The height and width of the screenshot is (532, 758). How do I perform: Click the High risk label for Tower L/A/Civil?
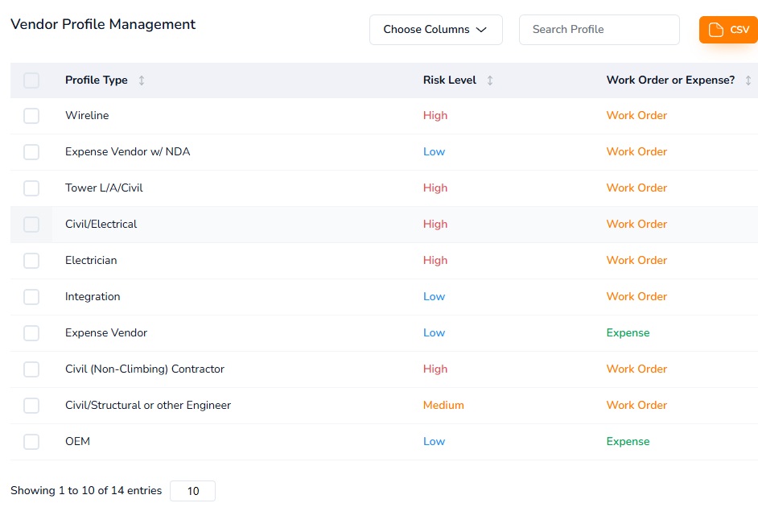tap(435, 188)
